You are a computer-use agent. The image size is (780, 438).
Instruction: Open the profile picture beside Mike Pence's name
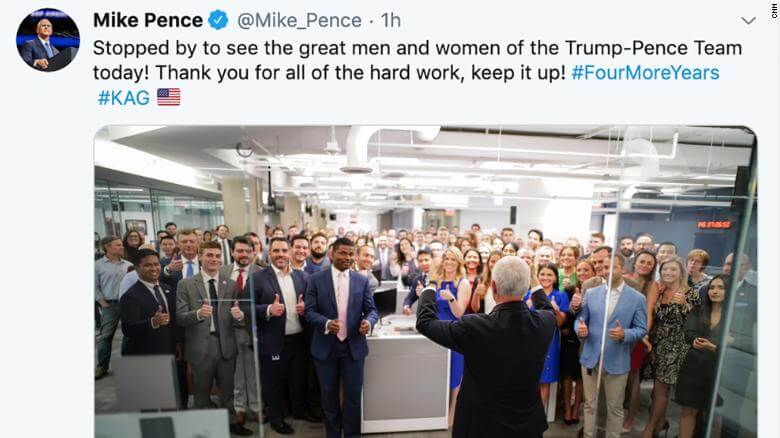coord(48,40)
